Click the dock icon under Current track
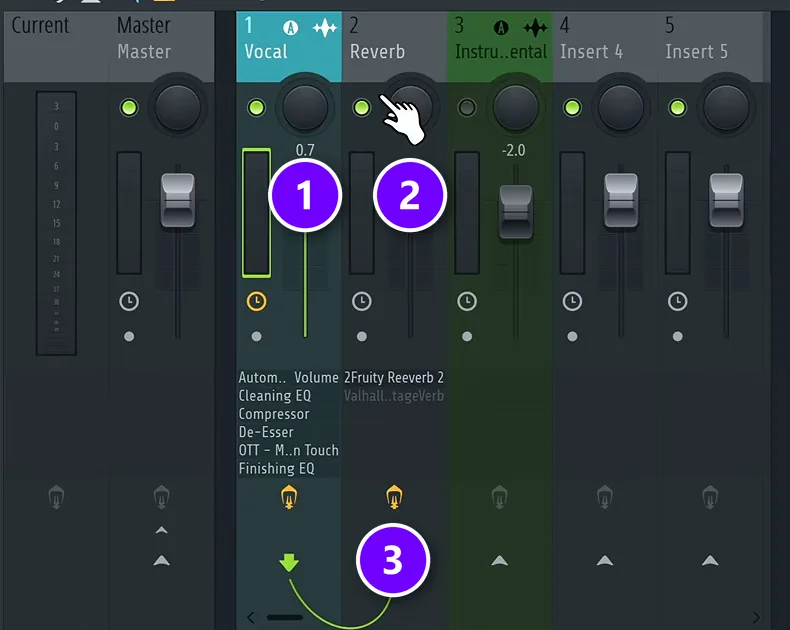790x630 pixels. [x=56, y=497]
